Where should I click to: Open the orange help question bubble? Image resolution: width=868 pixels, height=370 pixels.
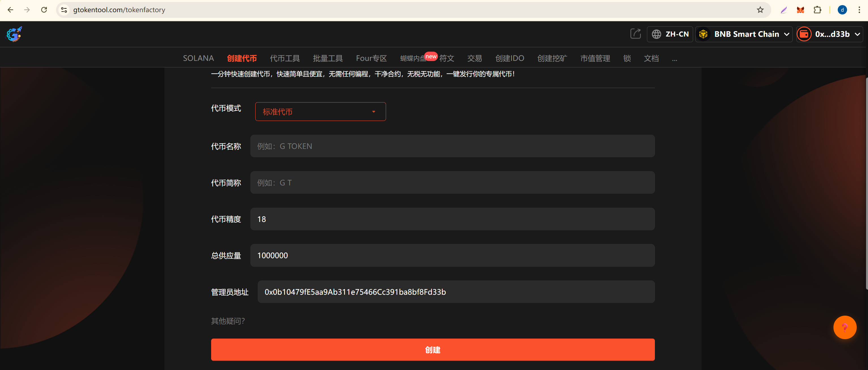click(845, 327)
